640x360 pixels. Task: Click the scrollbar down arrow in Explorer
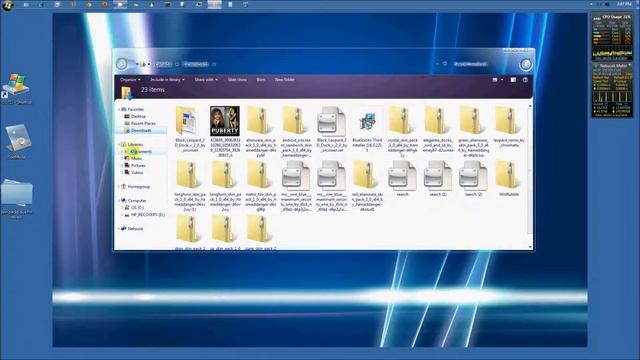tap(530, 247)
